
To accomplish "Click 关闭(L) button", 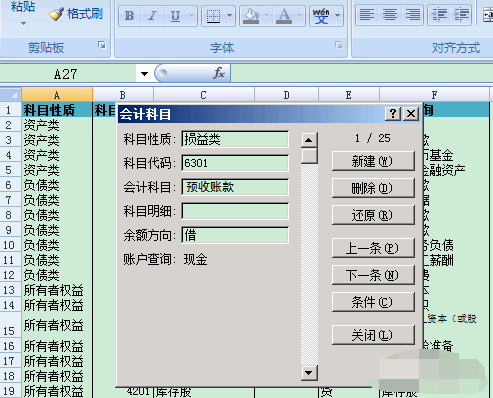I will pyautogui.click(x=373, y=335).
